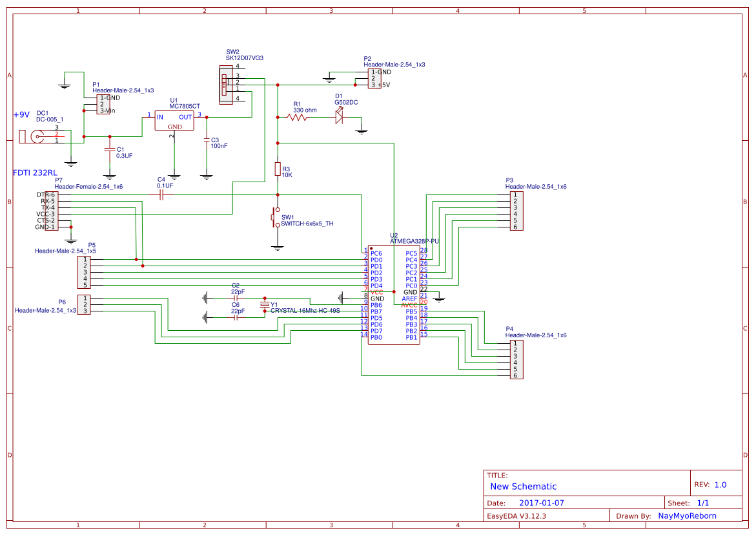Click the ground symbol beneath capacitor C1
This screenshot has width=756, height=535.
coord(110,177)
